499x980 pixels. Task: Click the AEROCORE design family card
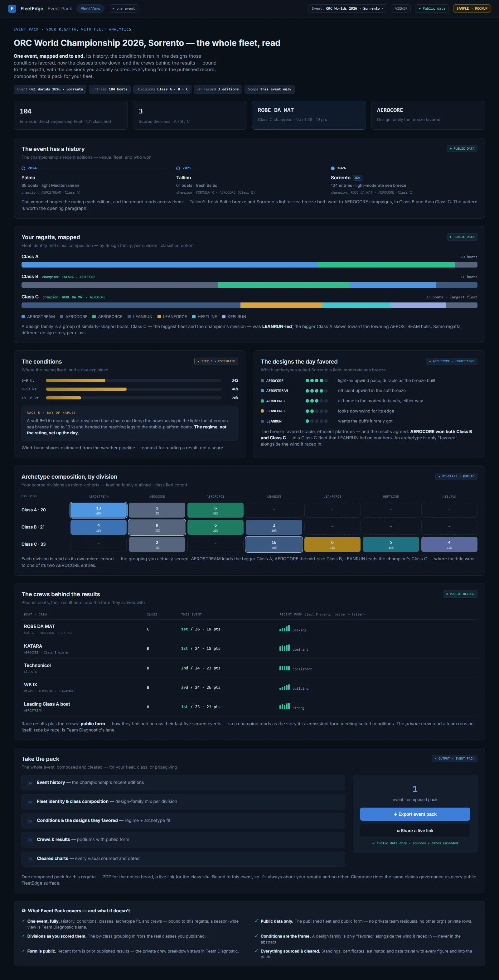428,115
